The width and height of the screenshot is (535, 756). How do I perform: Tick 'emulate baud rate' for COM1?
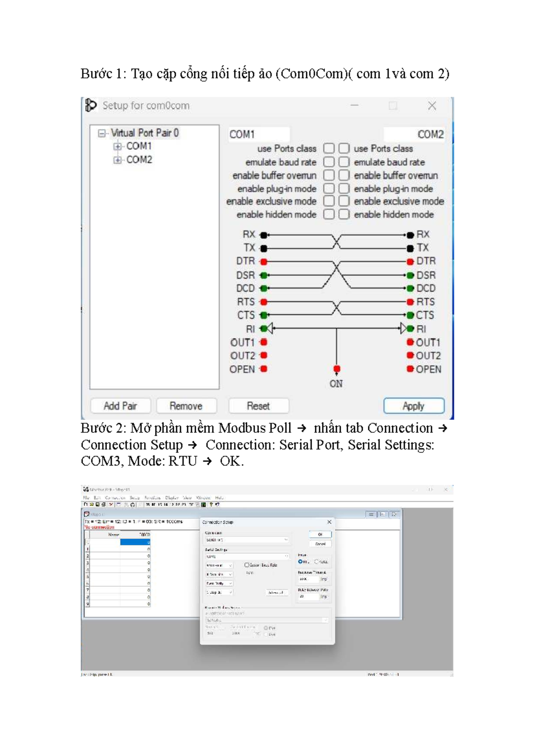pyautogui.click(x=329, y=161)
